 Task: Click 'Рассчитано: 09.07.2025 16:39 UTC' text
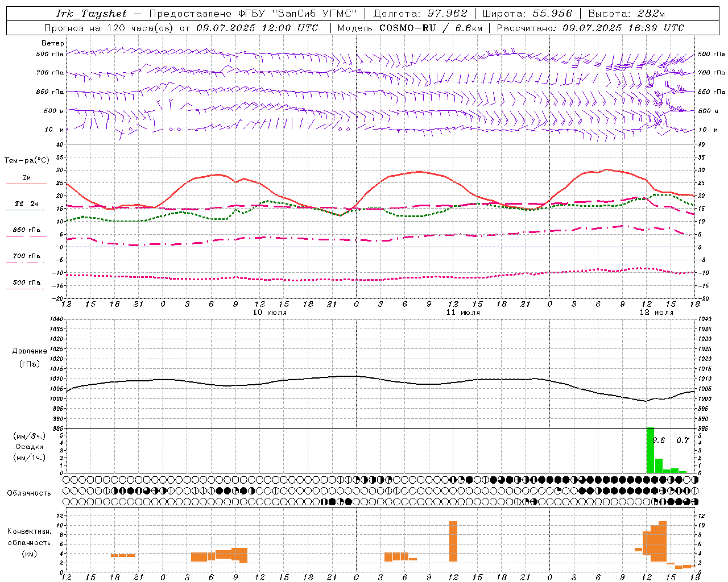pos(590,28)
